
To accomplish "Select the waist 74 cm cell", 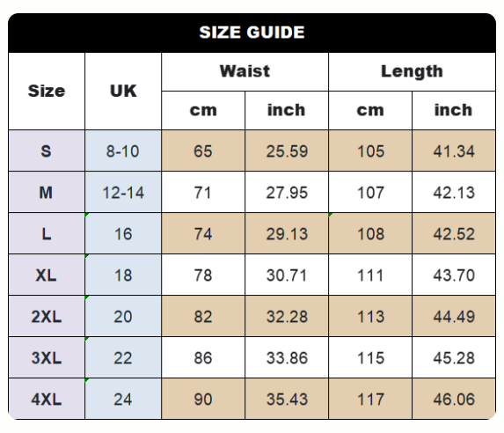I will pos(203,233).
